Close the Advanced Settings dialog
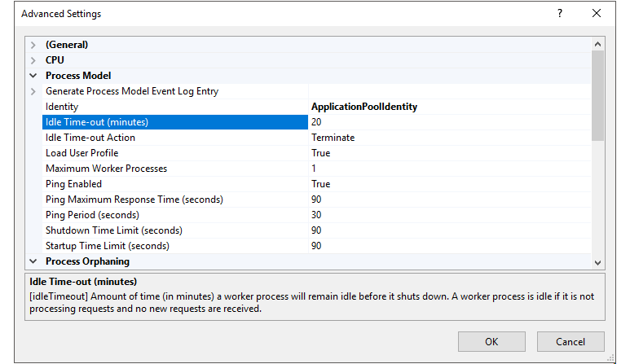Image resolution: width=630 pixels, height=364 pixels. click(597, 14)
